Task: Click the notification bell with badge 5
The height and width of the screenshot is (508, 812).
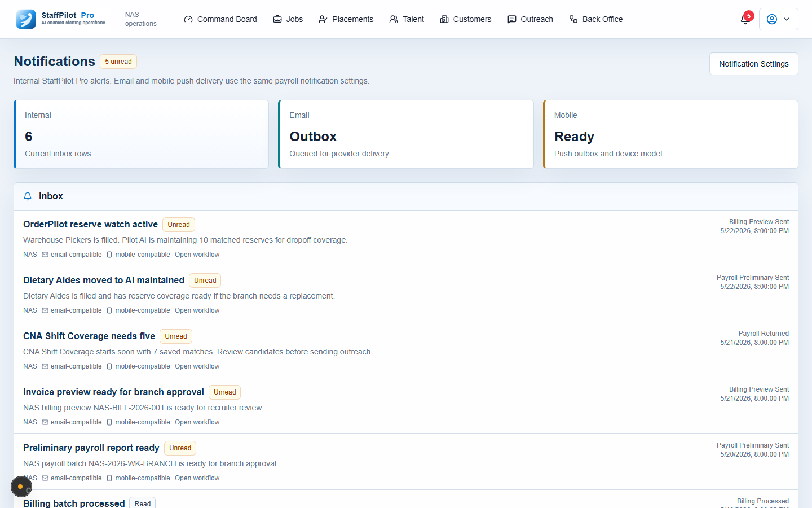Action: 745,19
